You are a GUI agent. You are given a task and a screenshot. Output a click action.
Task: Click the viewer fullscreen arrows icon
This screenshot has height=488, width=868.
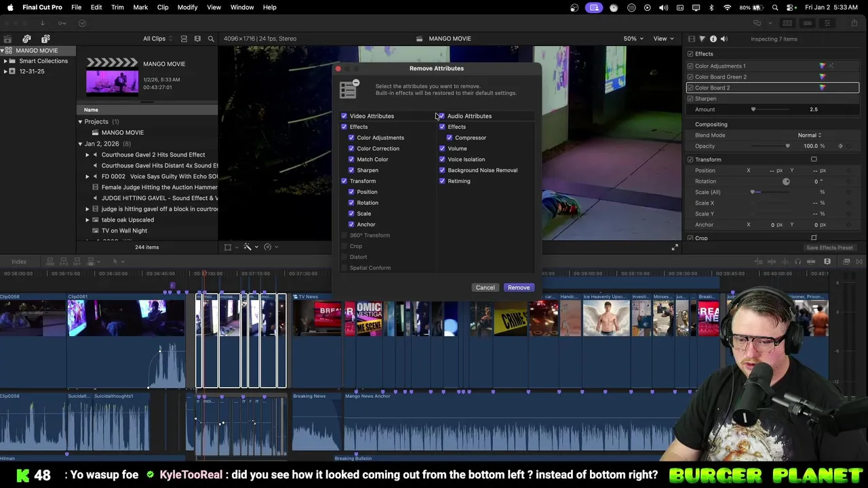click(675, 247)
